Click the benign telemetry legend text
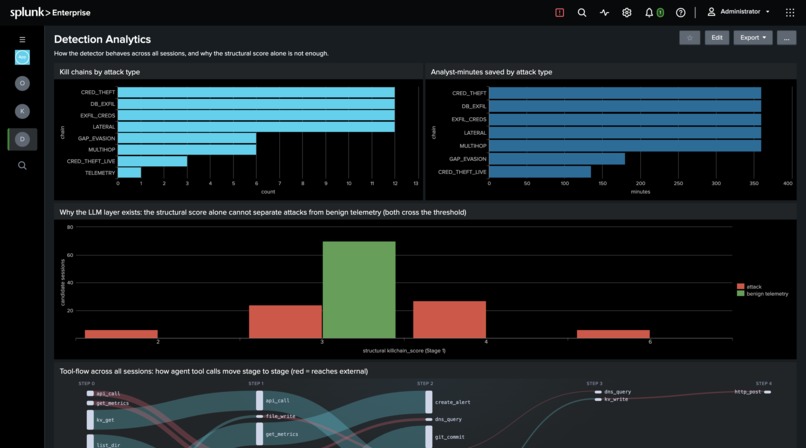 click(x=767, y=294)
